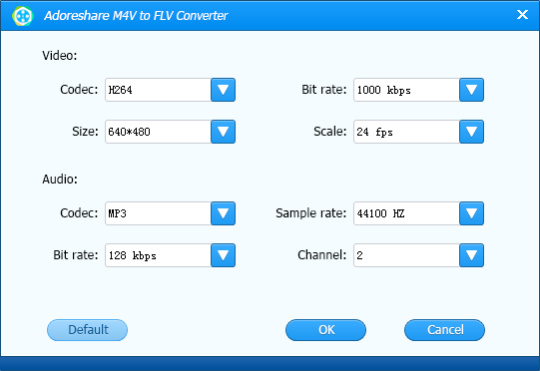Click the 24 fps scale field
Image resolution: width=540 pixels, height=371 pixels.
click(406, 132)
